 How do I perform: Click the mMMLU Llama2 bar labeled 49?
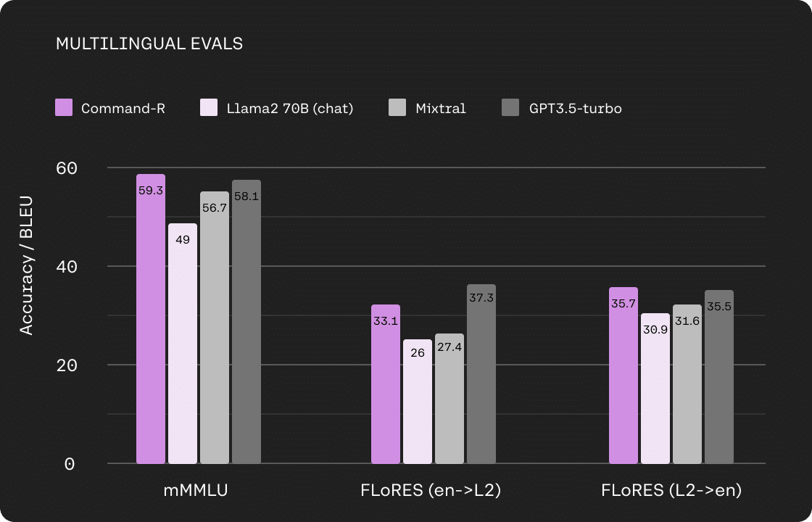[x=182, y=344]
